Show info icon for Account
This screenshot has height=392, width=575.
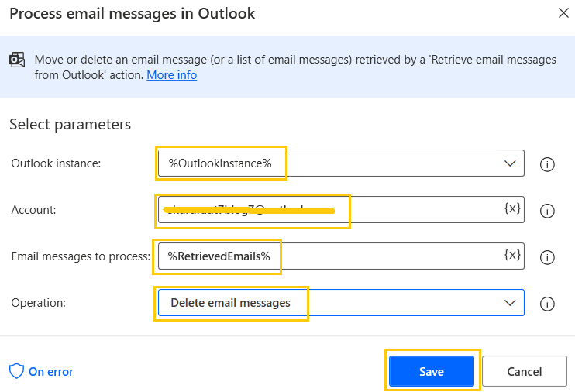point(547,211)
